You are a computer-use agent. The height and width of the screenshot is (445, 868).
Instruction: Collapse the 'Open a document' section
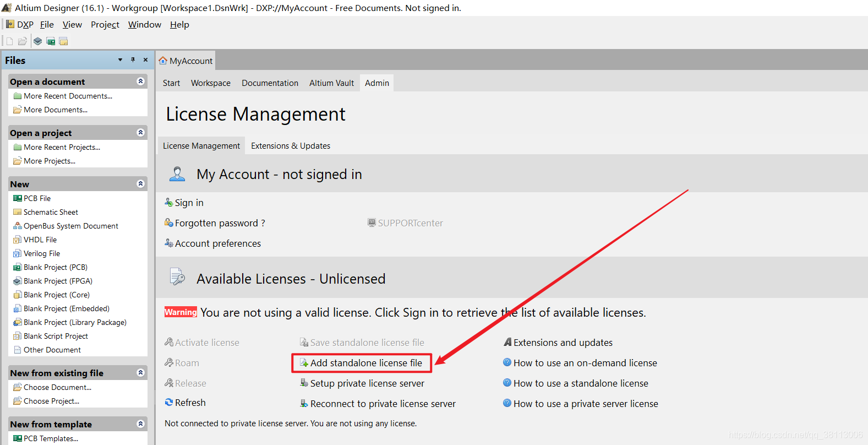pos(140,82)
